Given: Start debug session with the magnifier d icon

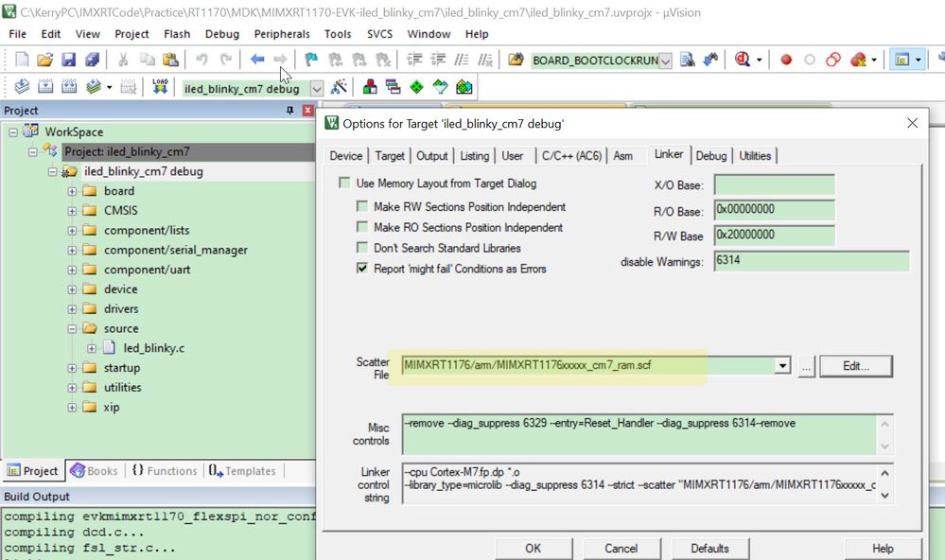Looking at the screenshot, I should (x=743, y=60).
